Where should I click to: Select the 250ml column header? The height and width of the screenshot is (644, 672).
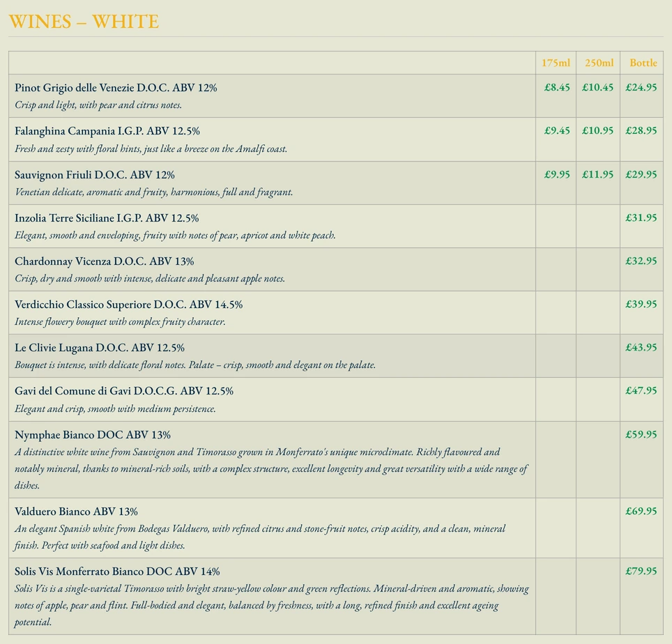[599, 63]
